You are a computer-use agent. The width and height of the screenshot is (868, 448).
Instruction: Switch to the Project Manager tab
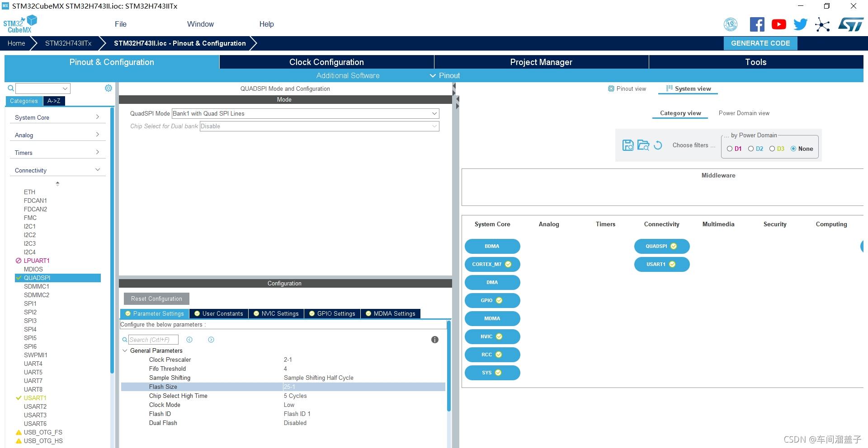click(541, 62)
